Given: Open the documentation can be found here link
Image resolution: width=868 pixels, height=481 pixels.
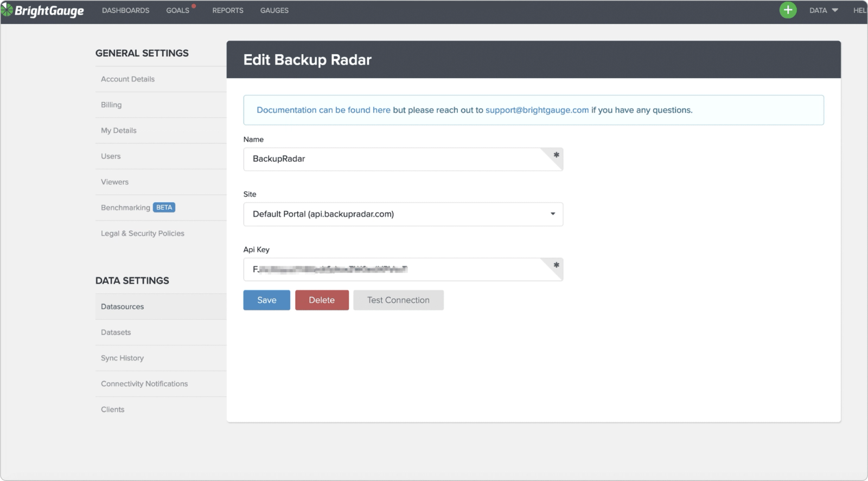Looking at the screenshot, I should [x=323, y=110].
